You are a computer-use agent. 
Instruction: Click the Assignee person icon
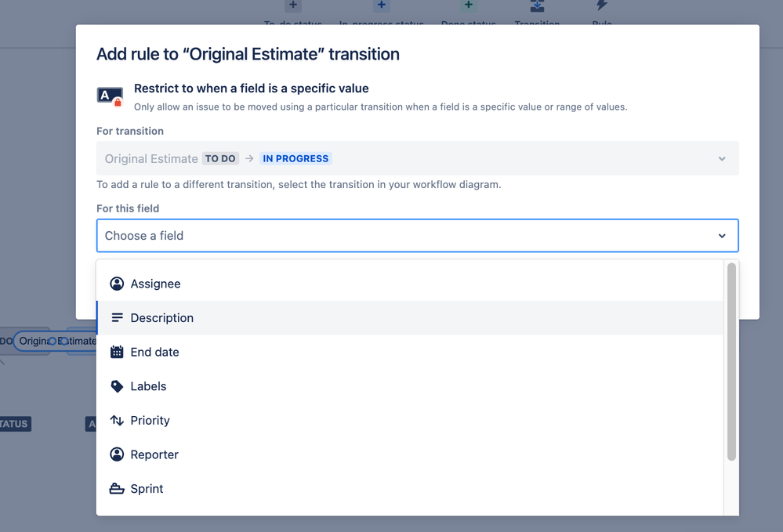[x=117, y=284]
